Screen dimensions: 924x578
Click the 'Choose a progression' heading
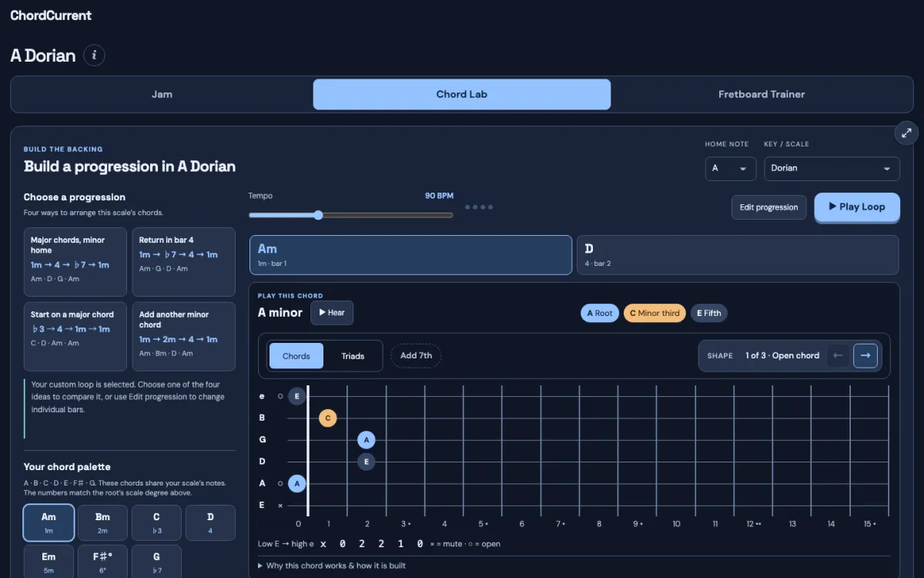click(75, 197)
